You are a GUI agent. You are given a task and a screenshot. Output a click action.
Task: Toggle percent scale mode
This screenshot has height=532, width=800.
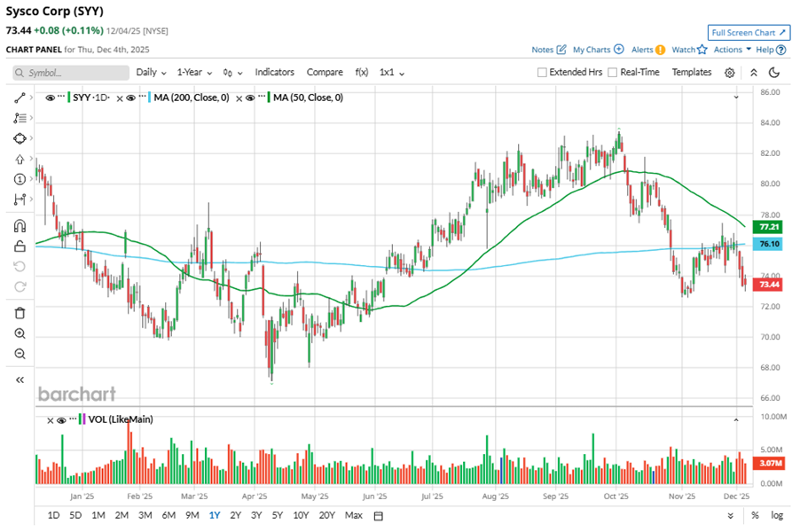tap(755, 515)
